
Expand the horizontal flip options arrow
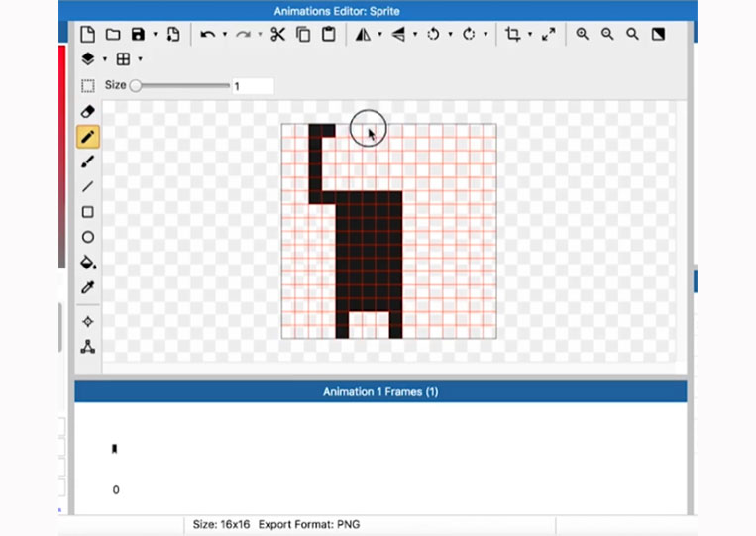[x=379, y=35]
